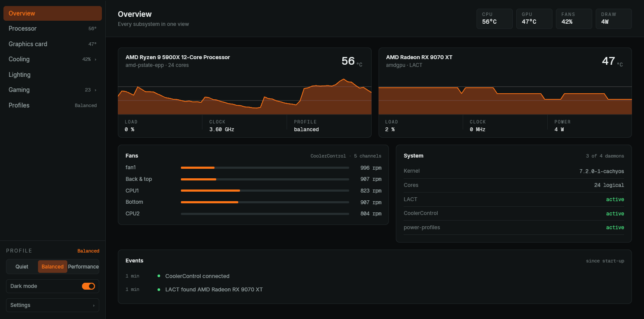
Task: Click the kernel version 7.2.0-1-cachyos
Action: pyautogui.click(x=602, y=171)
